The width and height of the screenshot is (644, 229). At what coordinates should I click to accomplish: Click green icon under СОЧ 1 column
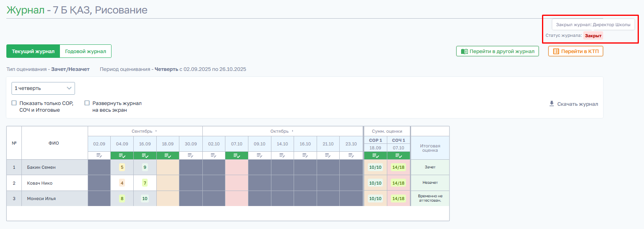pos(399,156)
